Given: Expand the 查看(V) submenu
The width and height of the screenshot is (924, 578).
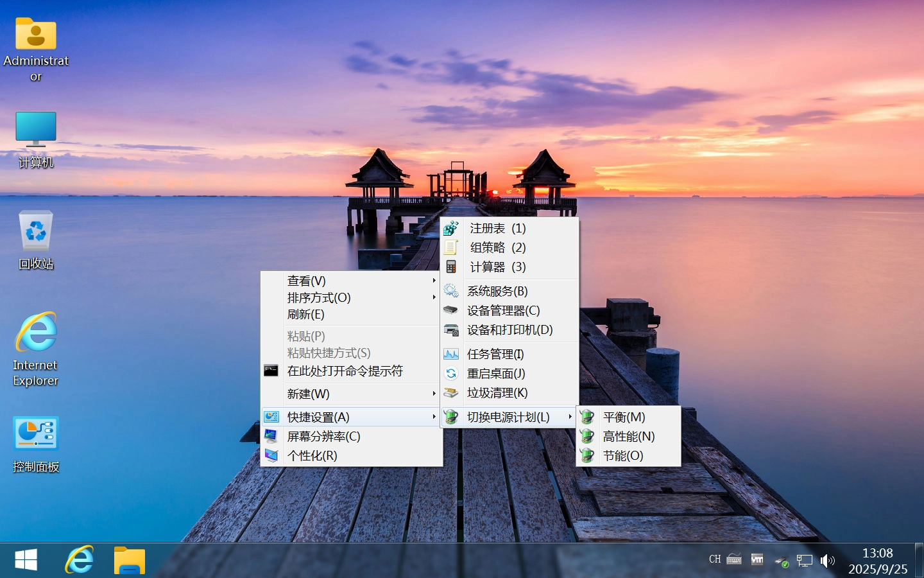Looking at the screenshot, I should coord(305,281).
